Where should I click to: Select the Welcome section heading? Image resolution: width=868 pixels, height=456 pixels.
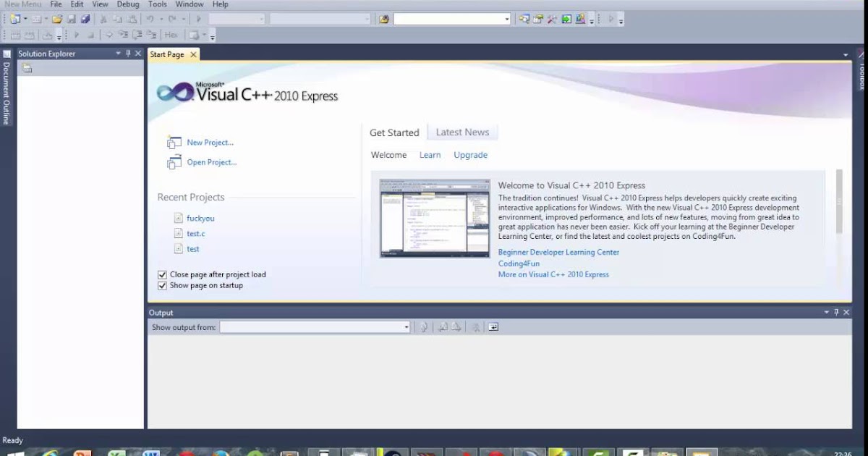(x=388, y=155)
